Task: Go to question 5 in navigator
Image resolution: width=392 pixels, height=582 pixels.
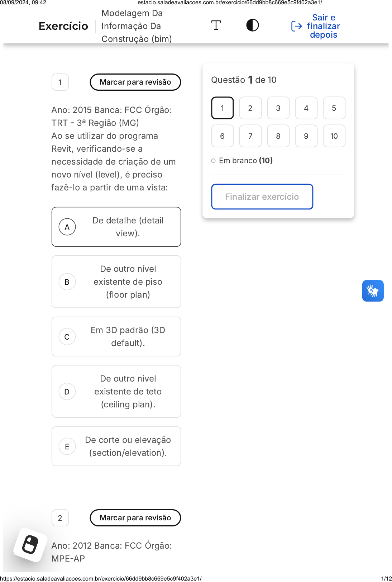Action: coord(334,108)
